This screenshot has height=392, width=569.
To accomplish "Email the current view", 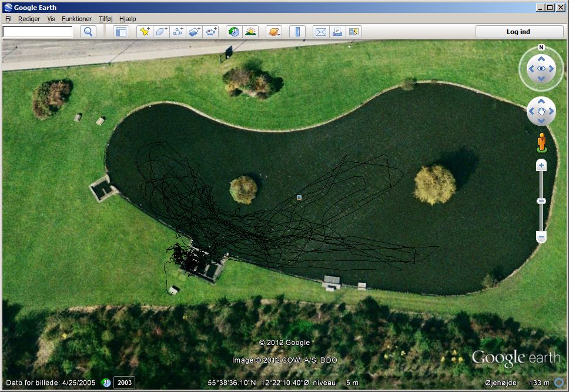I will point(321,32).
